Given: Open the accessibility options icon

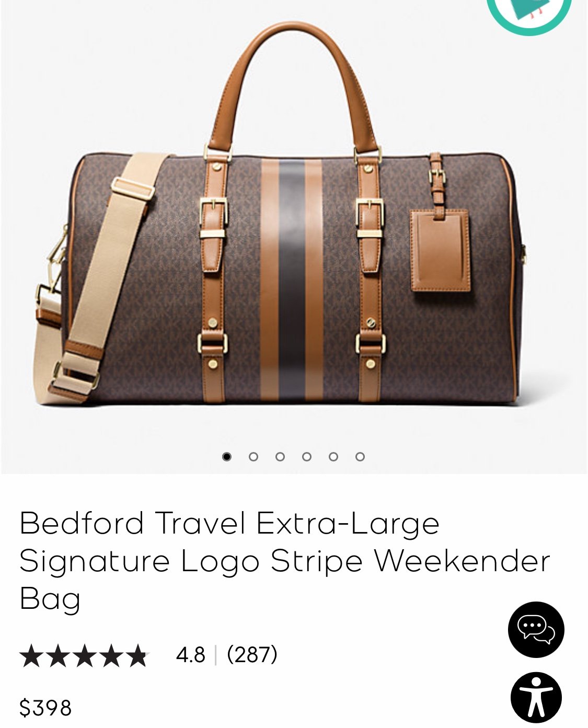Looking at the screenshot, I should [x=536, y=697].
